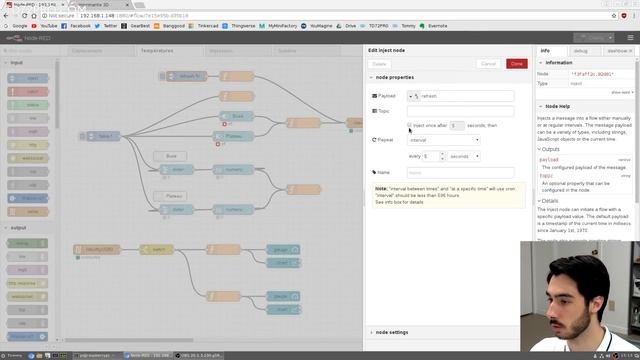
Task: Open the seconds unit dropdown
Action: click(464, 156)
